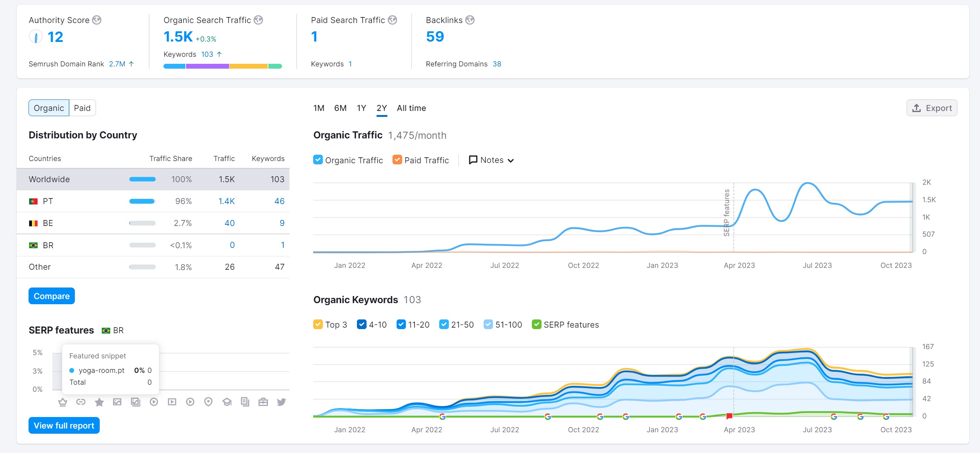Open the PT traffic 1.4K link
This screenshot has height=453, width=980.
(226, 201)
